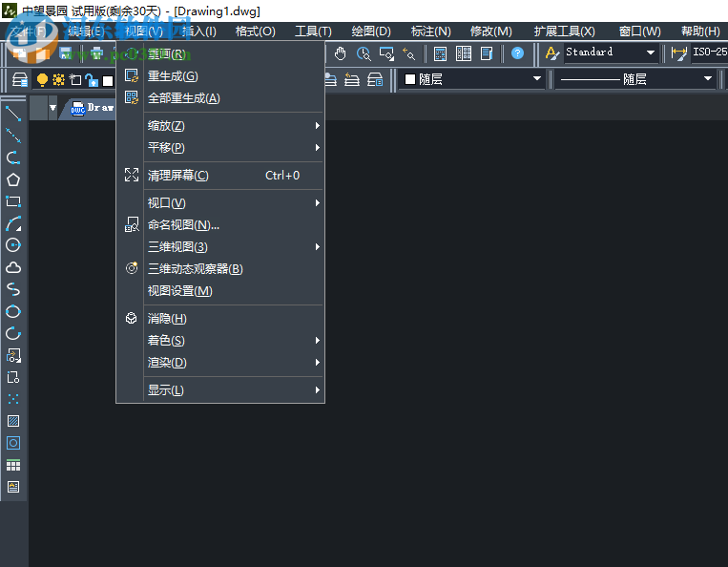Open the 扩展工具(X) menu
The width and height of the screenshot is (728, 567).
point(564,31)
